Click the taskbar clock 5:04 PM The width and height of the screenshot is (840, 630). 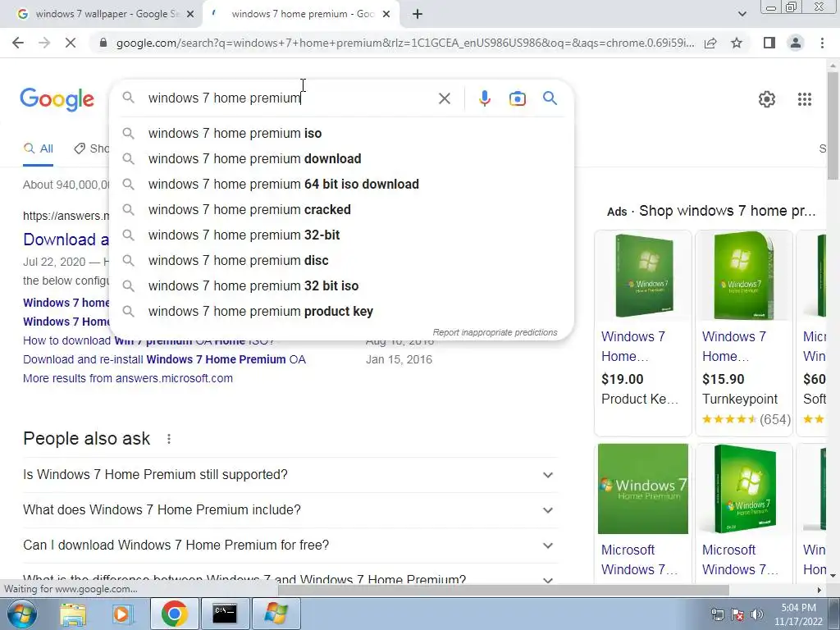coord(798,614)
